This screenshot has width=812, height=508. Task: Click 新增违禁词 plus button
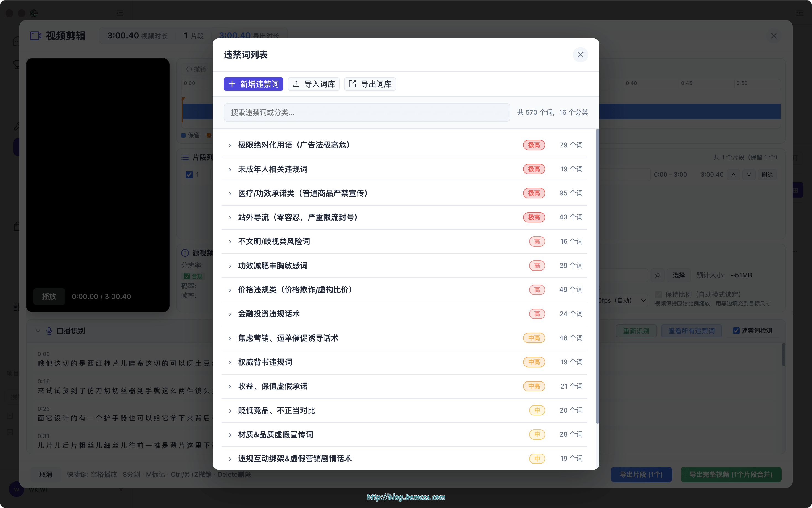coord(254,84)
